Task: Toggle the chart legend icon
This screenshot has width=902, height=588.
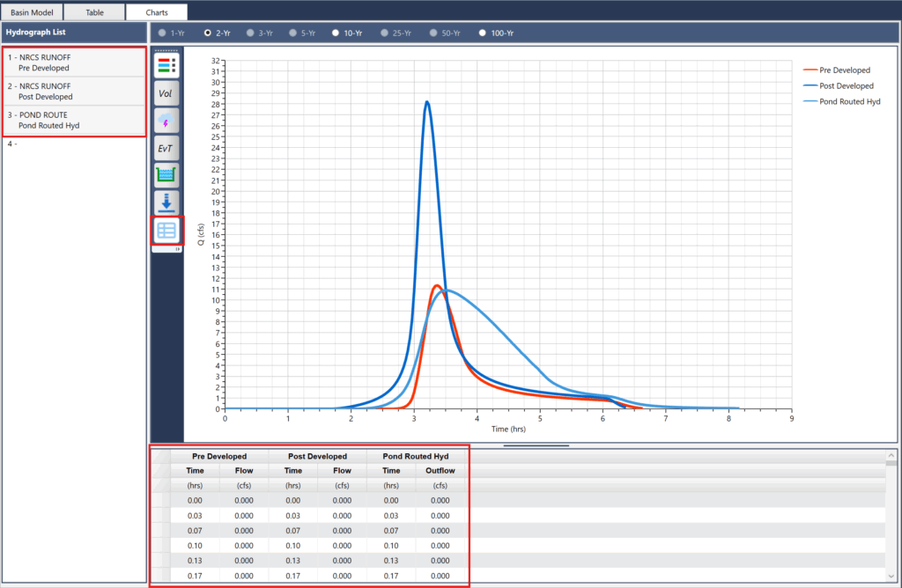Action: pyautogui.click(x=166, y=66)
